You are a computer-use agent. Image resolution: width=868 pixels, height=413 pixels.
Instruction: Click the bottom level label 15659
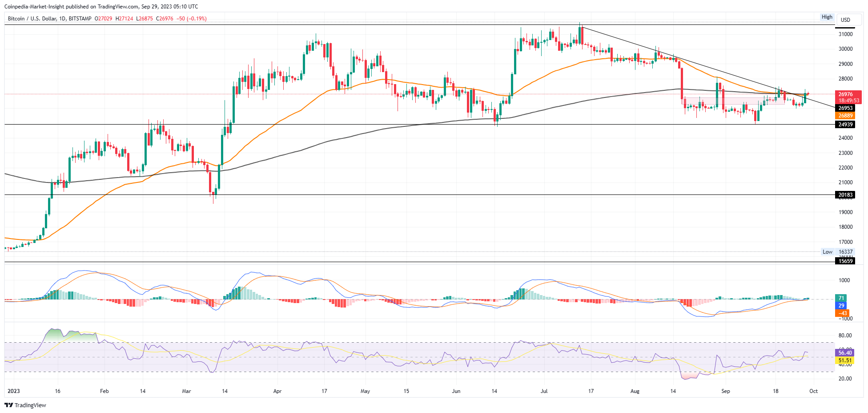pos(845,261)
